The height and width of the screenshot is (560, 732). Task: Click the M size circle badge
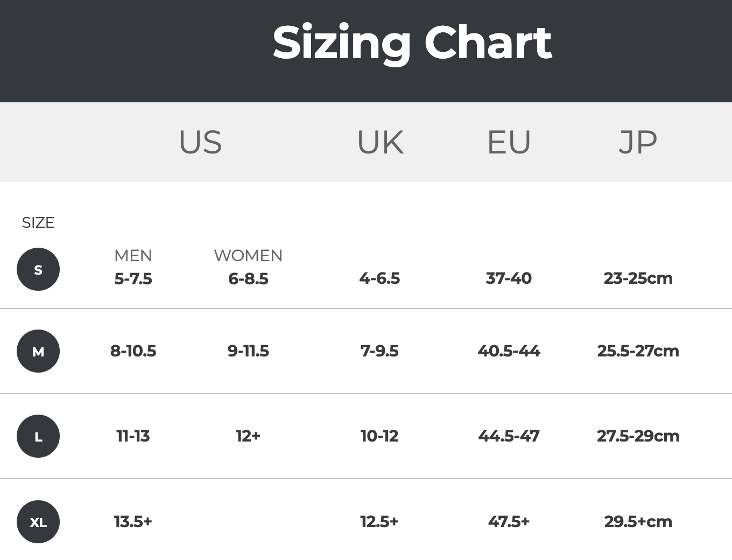coord(38,351)
